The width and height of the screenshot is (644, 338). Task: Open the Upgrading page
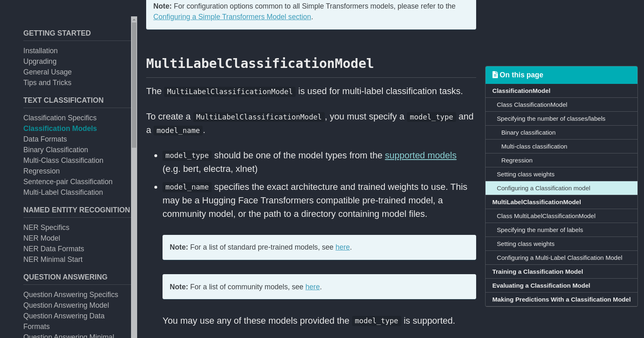pos(40,61)
